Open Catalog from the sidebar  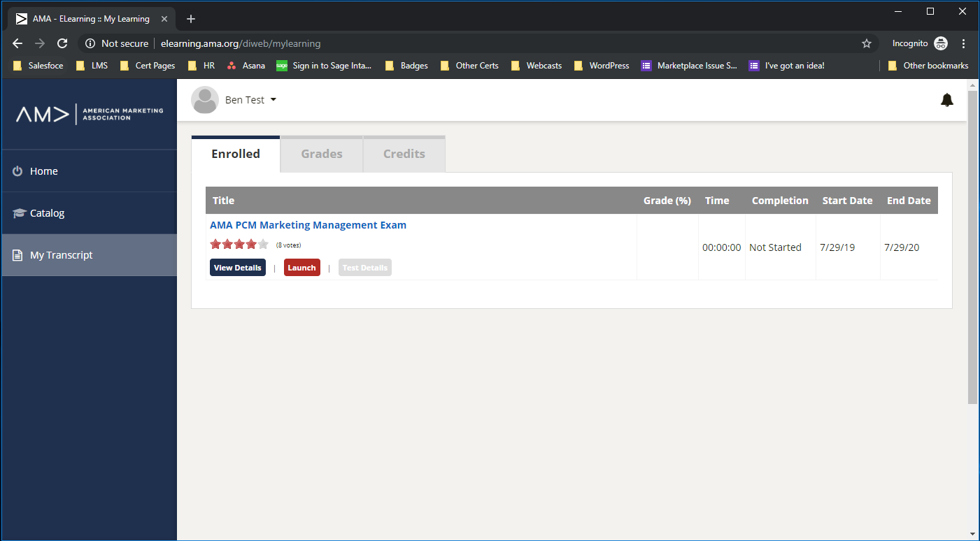(46, 212)
